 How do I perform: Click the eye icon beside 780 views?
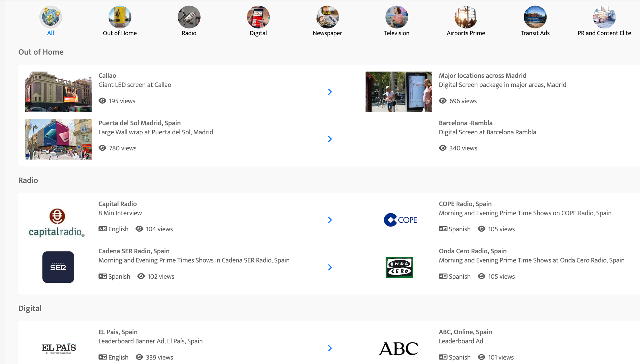102,148
